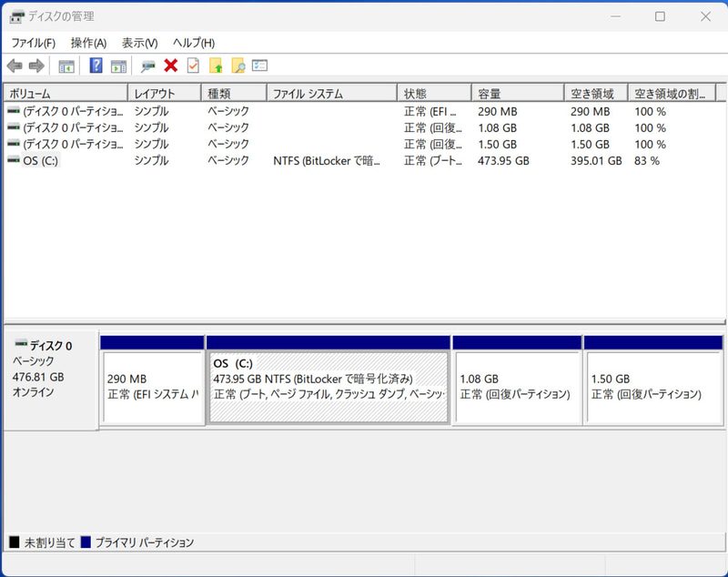Click the checklist view settings icon
The height and width of the screenshot is (577, 728).
[259, 66]
